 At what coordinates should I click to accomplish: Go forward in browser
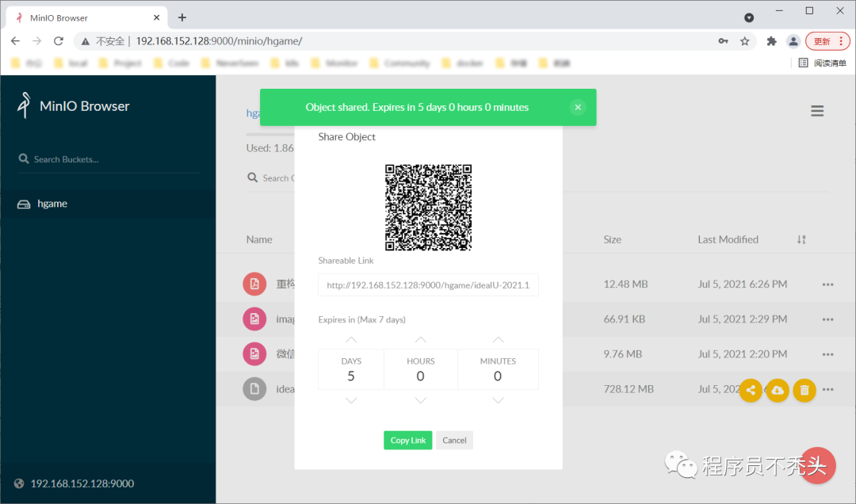point(36,41)
